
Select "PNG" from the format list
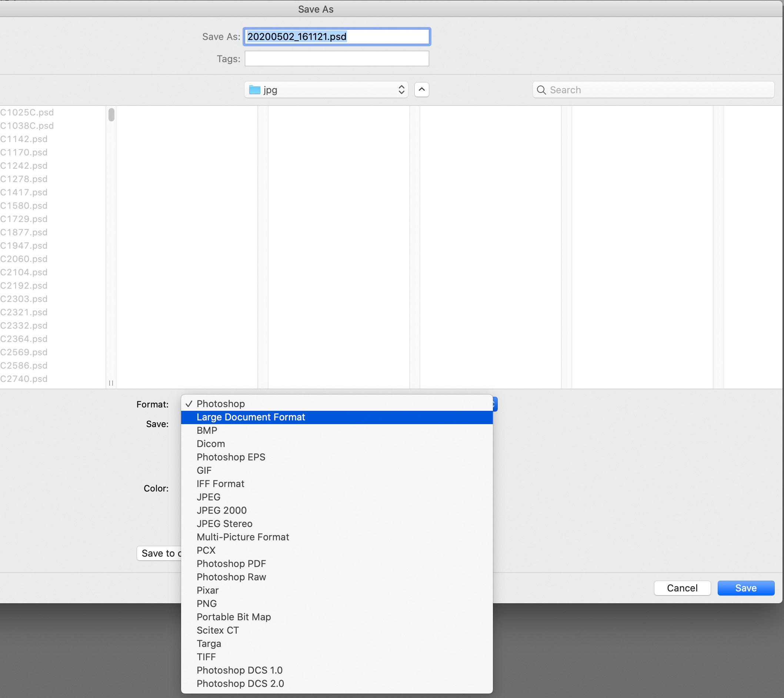207,603
